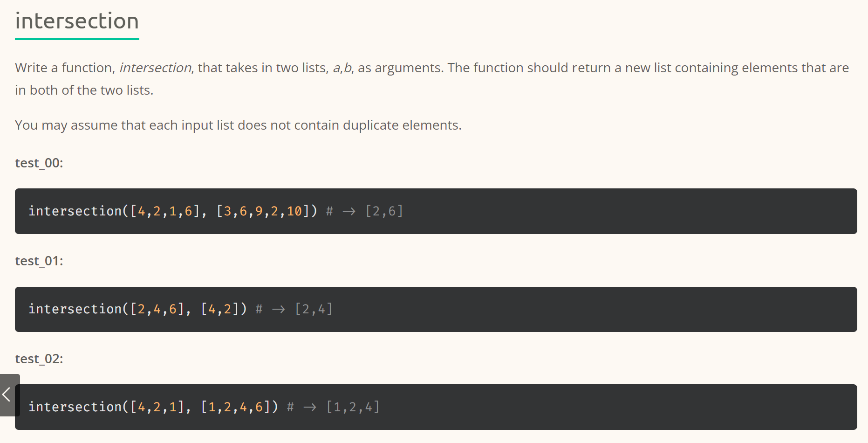Click the green underline beneath the heading
The height and width of the screenshot is (443, 868).
77,39
